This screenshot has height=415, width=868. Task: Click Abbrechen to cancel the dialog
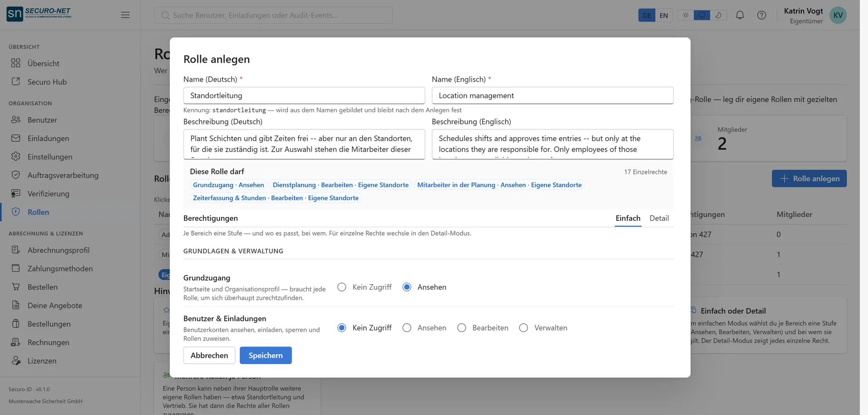(209, 356)
